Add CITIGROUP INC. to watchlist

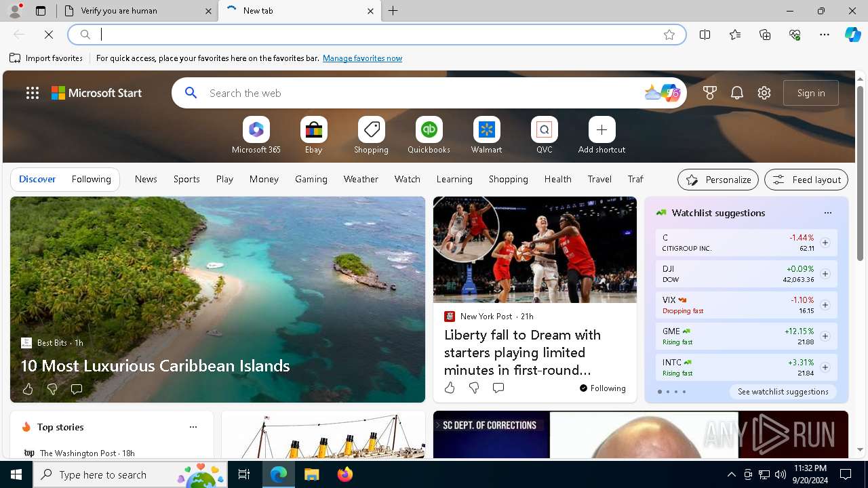[x=825, y=243]
